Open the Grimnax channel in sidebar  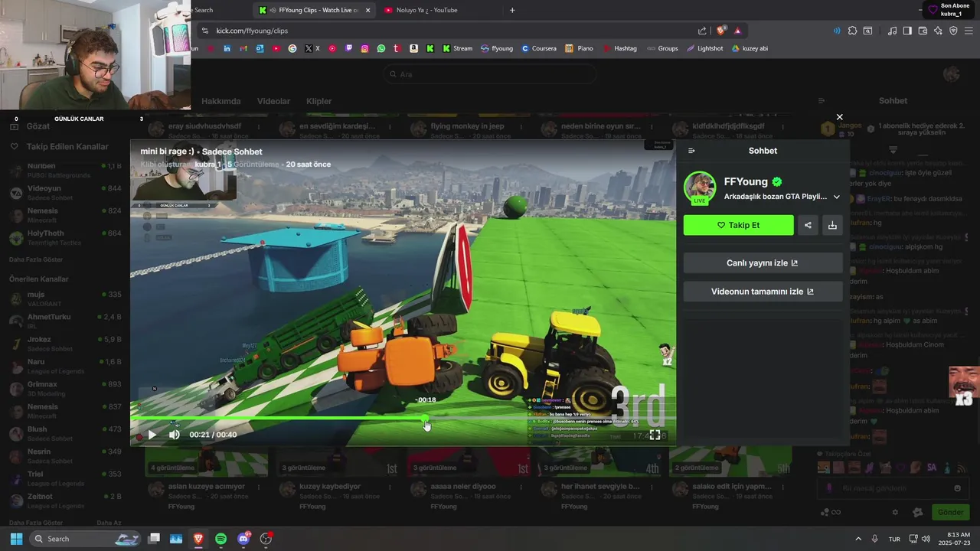65,388
